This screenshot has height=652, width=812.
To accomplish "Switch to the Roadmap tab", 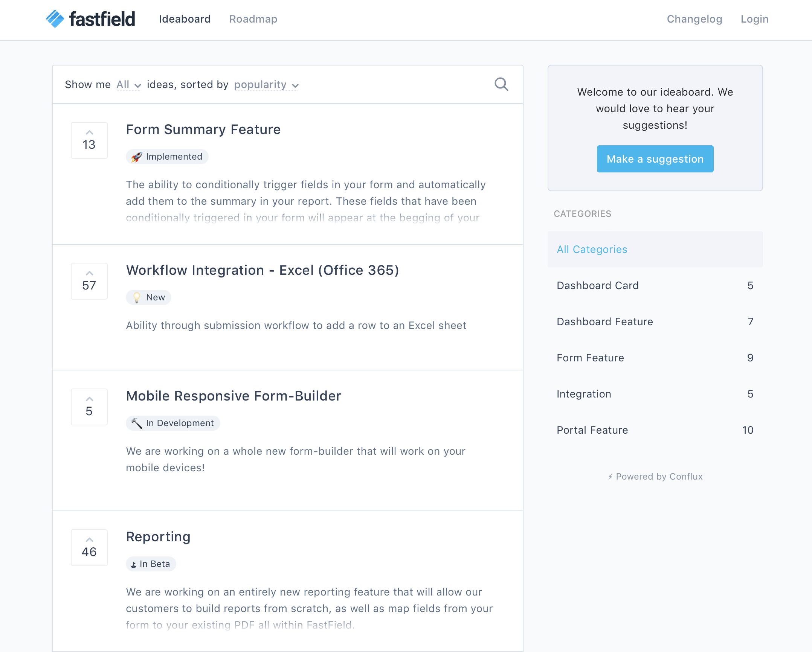I will (253, 19).
